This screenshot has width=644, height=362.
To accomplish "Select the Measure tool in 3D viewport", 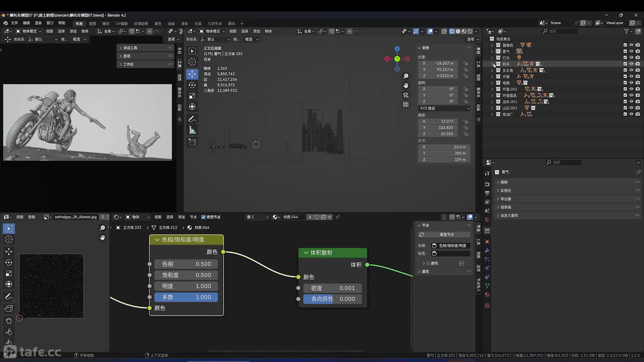I will point(192,130).
